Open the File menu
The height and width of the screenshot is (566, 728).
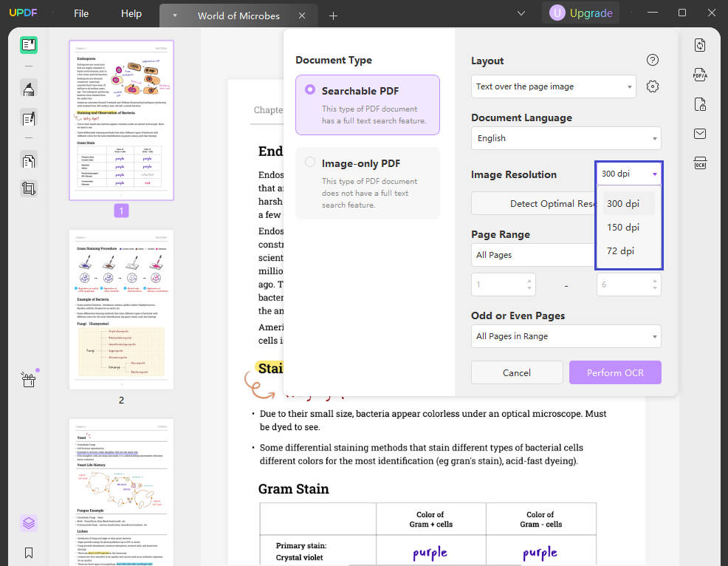tap(80, 13)
